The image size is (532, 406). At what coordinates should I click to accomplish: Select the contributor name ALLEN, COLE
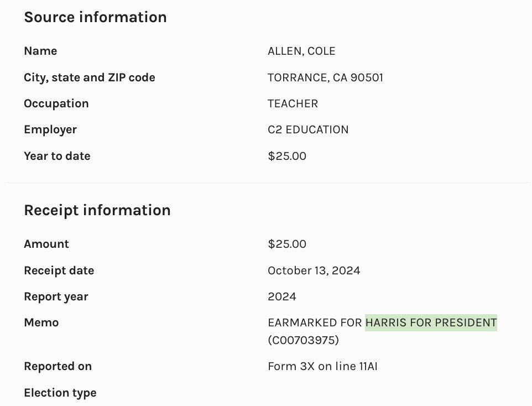click(301, 51)
